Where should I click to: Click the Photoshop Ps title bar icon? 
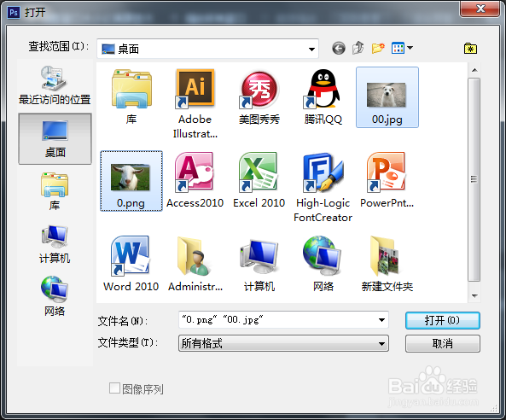(x=14, y=12)
